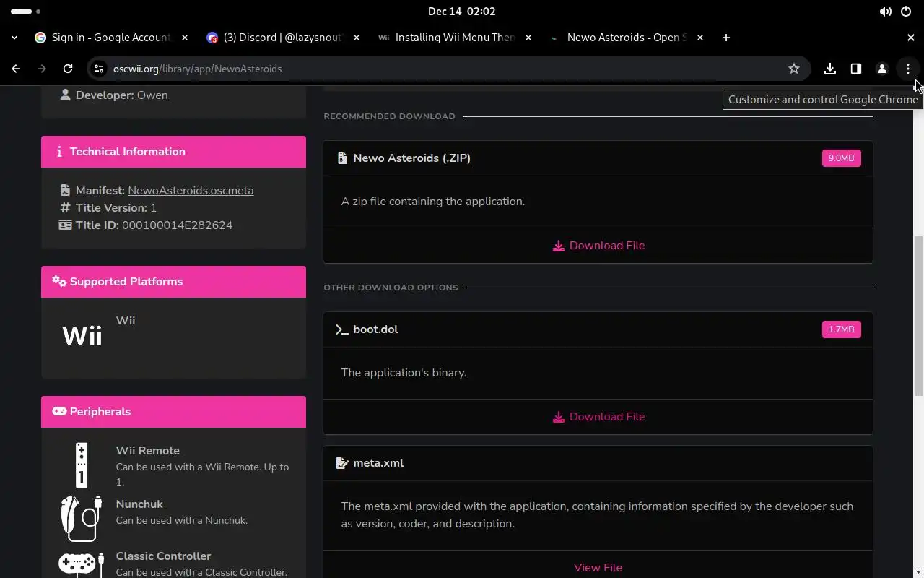Open the Chrome profile icon
The image size is (924, 578).
pos(881,69)
